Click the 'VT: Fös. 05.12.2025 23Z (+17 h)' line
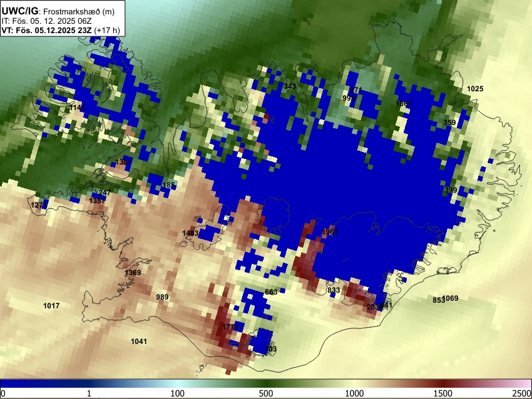This screenshot has width=532, height=399. click(x=61, y=30)
